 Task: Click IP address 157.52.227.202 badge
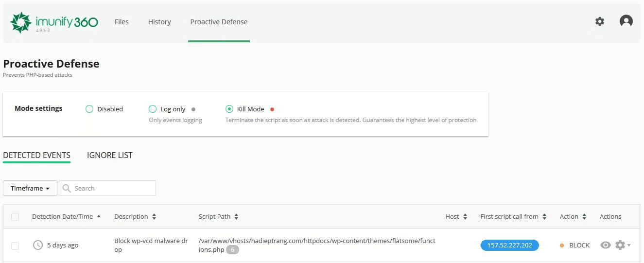tap(509, 245)
